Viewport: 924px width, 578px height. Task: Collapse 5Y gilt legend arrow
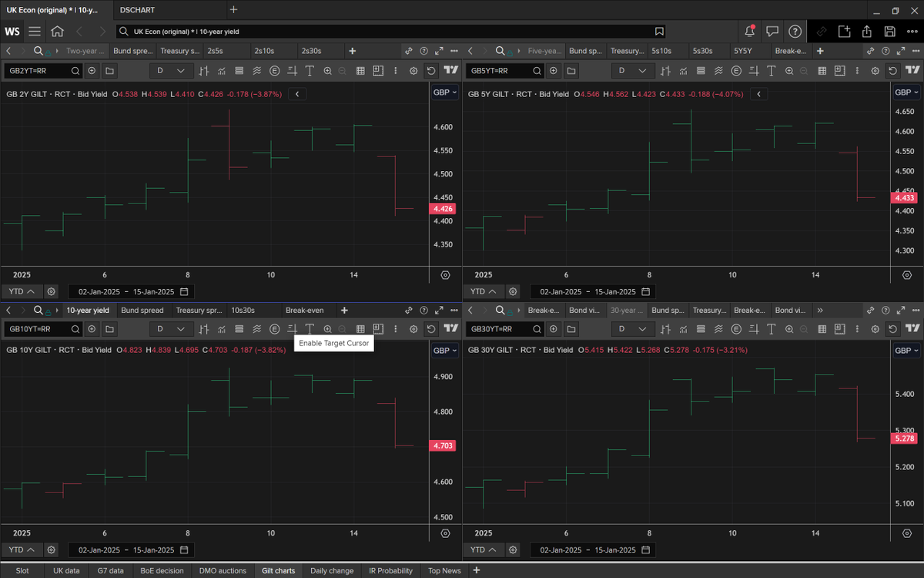tap(759, 94)
